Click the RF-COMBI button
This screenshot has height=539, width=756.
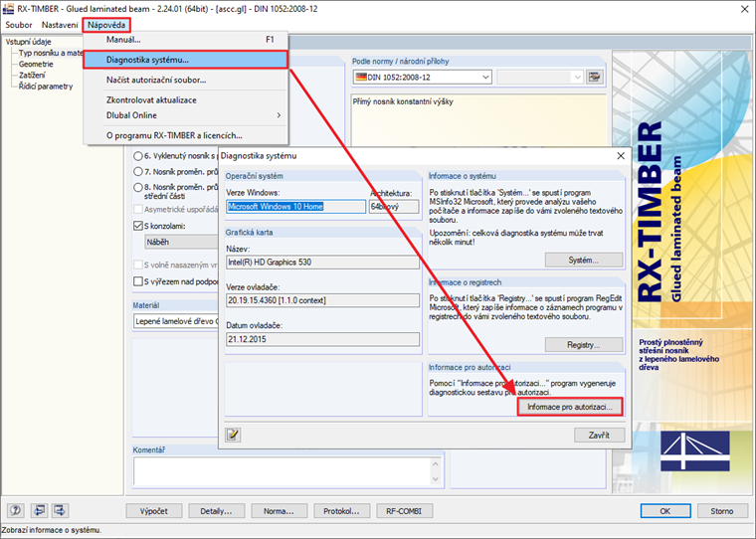click(404, 511)
